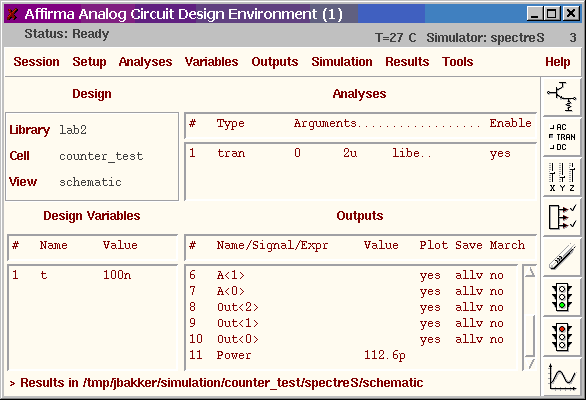Viewport: 586px width, 400px height.
Task: Click the cell name counter_test
Action: (101, 156)
